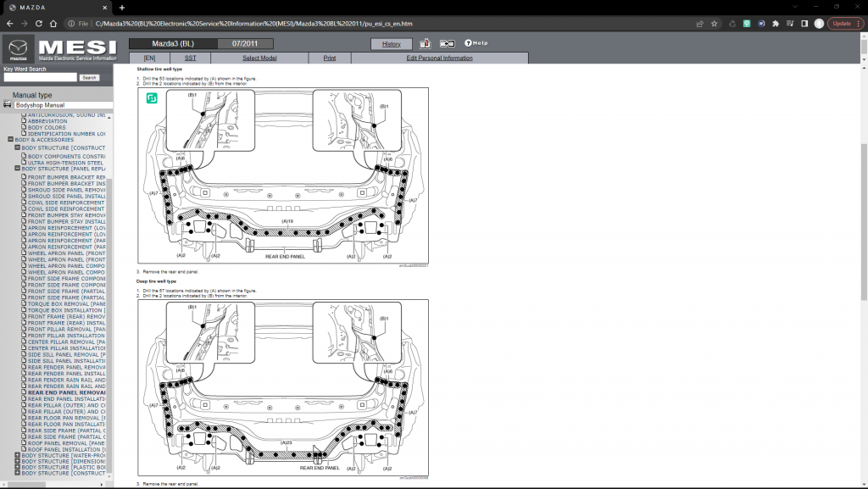Click the document icon next to History

426,43
